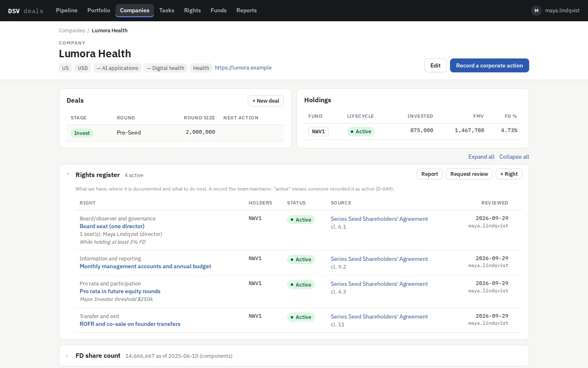Select the Companies tab

(x=135, y=10)
